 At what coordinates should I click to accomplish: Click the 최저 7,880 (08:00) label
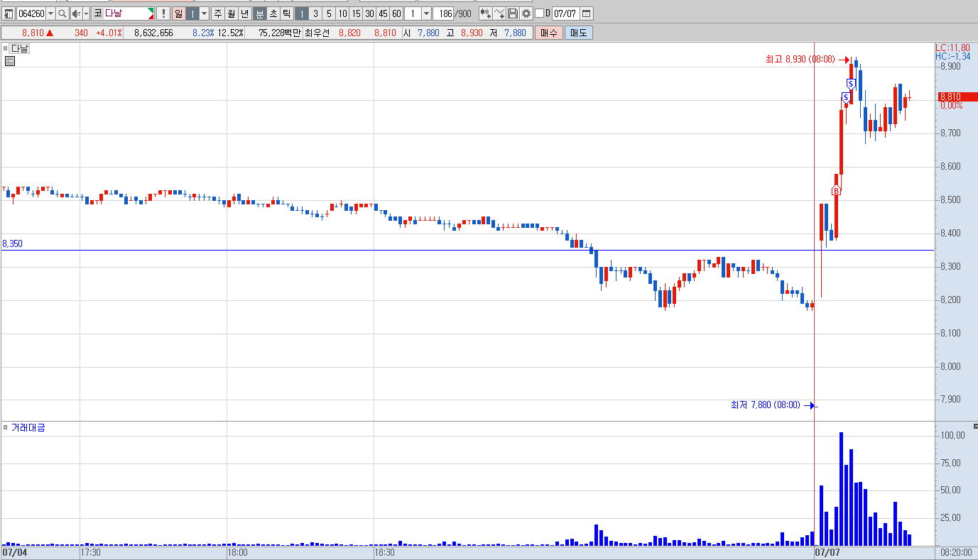point(766,405)
